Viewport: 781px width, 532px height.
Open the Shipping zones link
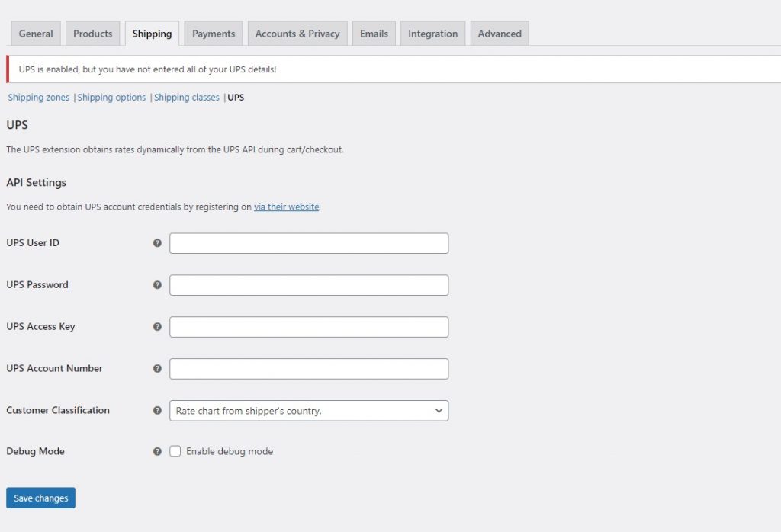click(38, 97)
